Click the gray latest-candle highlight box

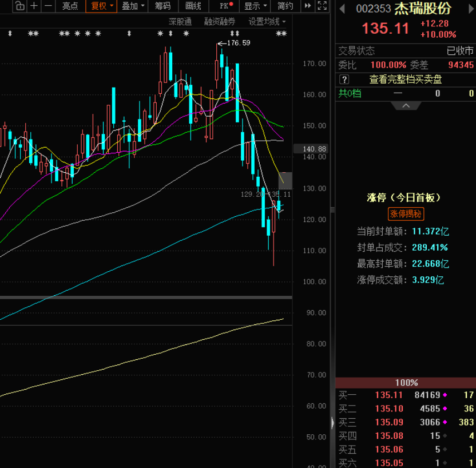285,181
